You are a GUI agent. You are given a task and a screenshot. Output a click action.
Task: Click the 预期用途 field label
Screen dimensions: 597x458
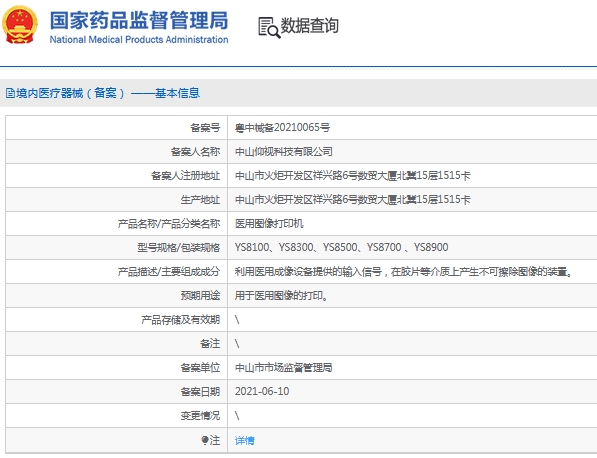pos(200,295)
